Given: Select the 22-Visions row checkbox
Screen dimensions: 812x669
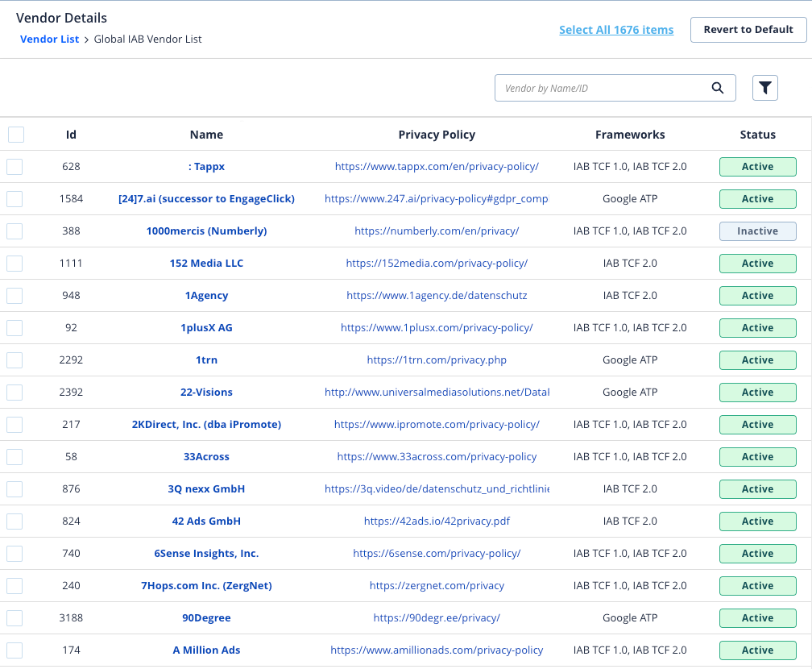Looking at the screenshot, I should pyautogui.click(x=14, y=393).
